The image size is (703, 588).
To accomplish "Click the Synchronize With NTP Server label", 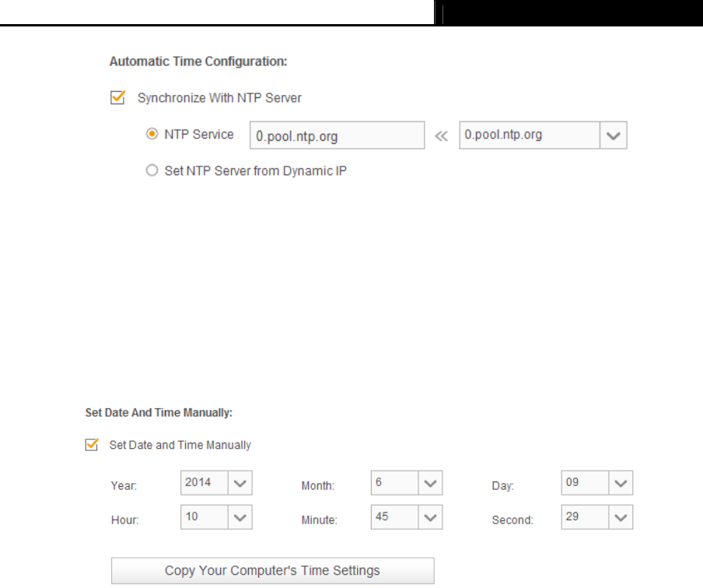I will click(x=219, y=98).
